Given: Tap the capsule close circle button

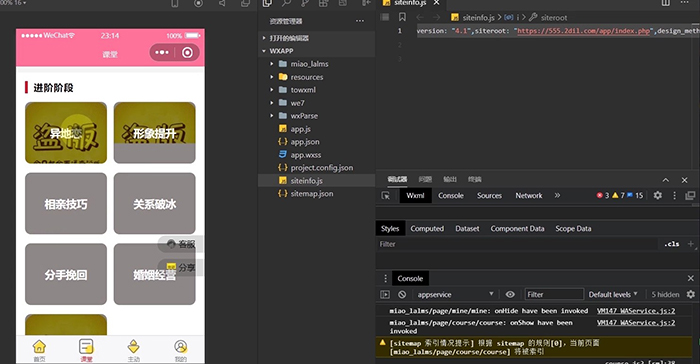Looking at the screenshot, I should [188, 53].
